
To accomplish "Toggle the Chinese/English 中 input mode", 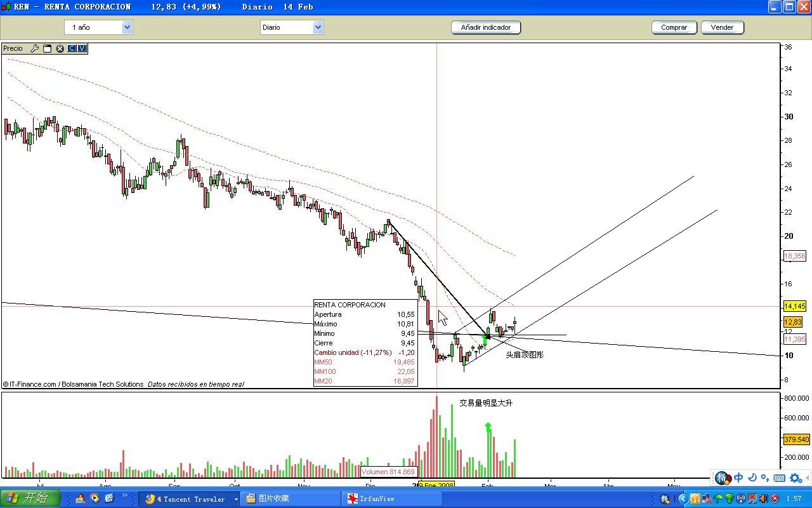I will [x=738, y=478].
